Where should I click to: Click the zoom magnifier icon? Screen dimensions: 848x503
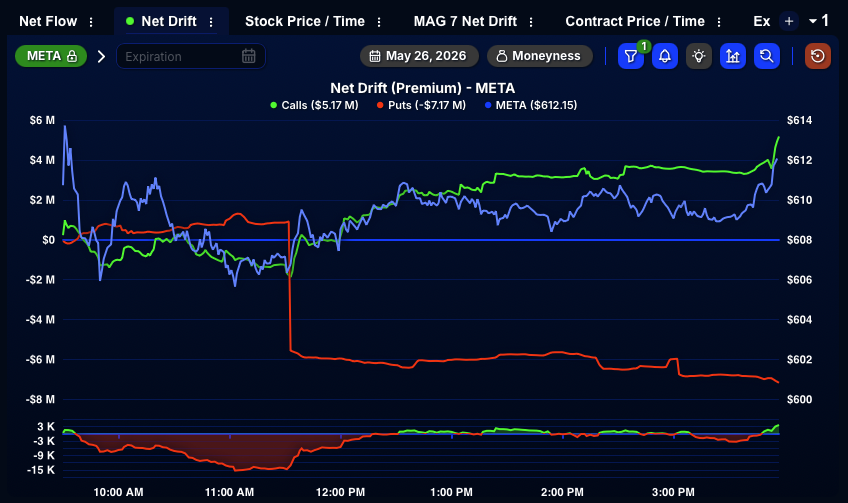(x=767, y=56)
